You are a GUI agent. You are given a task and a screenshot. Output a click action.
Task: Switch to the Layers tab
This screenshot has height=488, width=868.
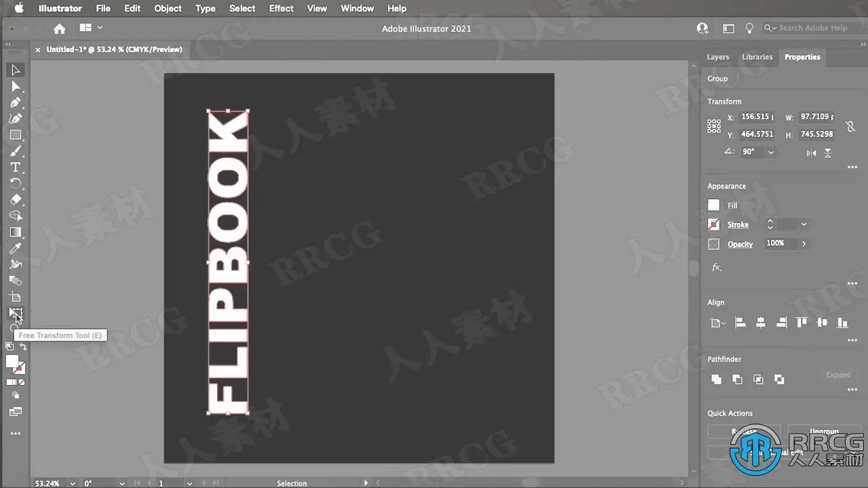(718, 57)
